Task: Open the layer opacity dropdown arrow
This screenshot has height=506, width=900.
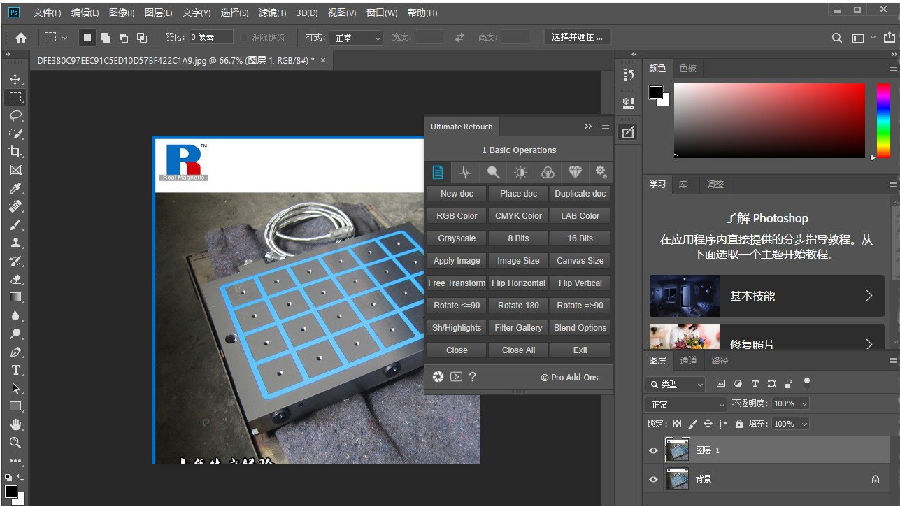Action: click(x=804, y=404)
